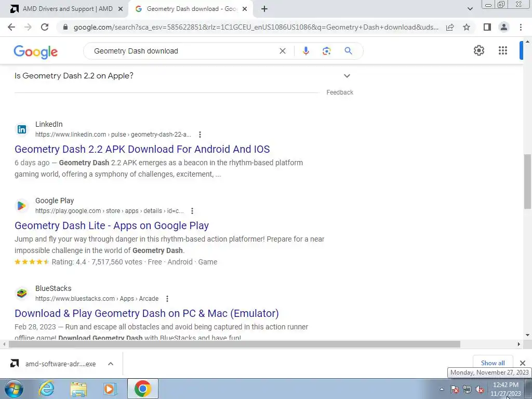Screen dimensions: 532x399
Task: Search by image with Google Lens
Action: 326,51
